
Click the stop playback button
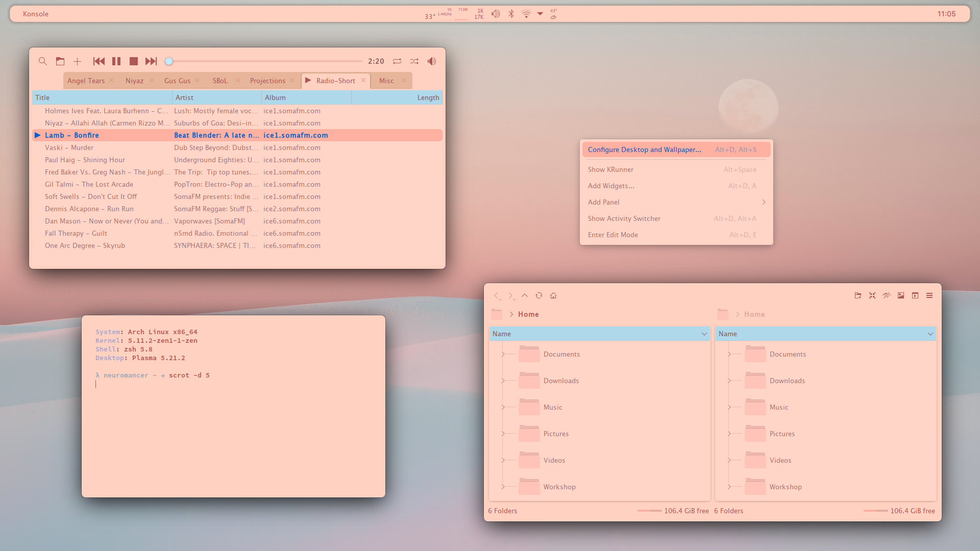click(134, 61)
